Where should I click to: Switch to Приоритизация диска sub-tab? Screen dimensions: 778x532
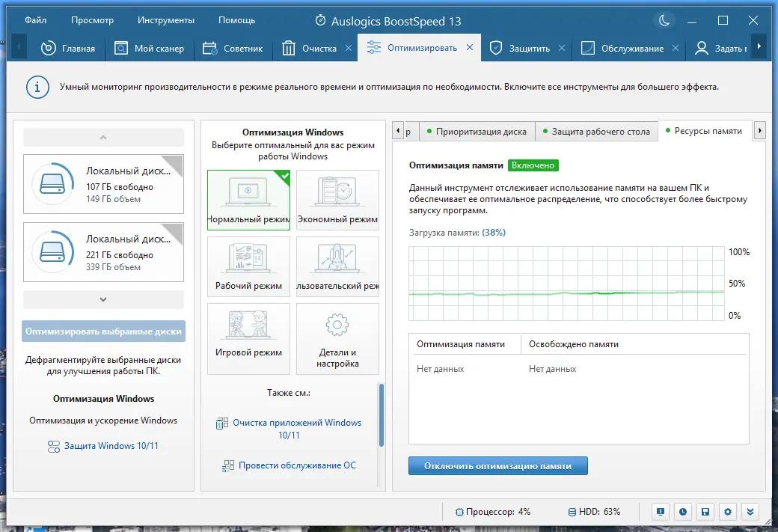tap(477, 132)
